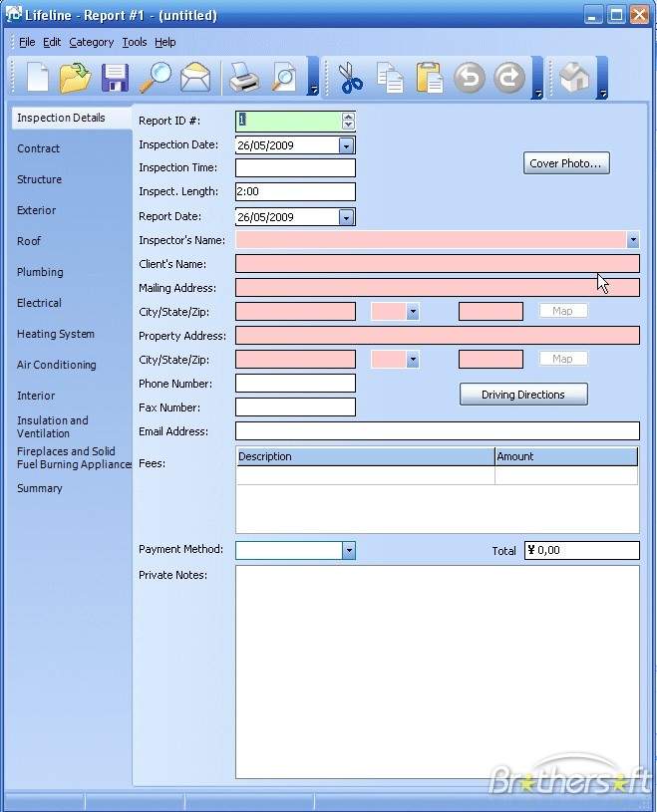Open a report with the folder icon
The width and height of the screenshot is (657, 812).
point(75,78)
